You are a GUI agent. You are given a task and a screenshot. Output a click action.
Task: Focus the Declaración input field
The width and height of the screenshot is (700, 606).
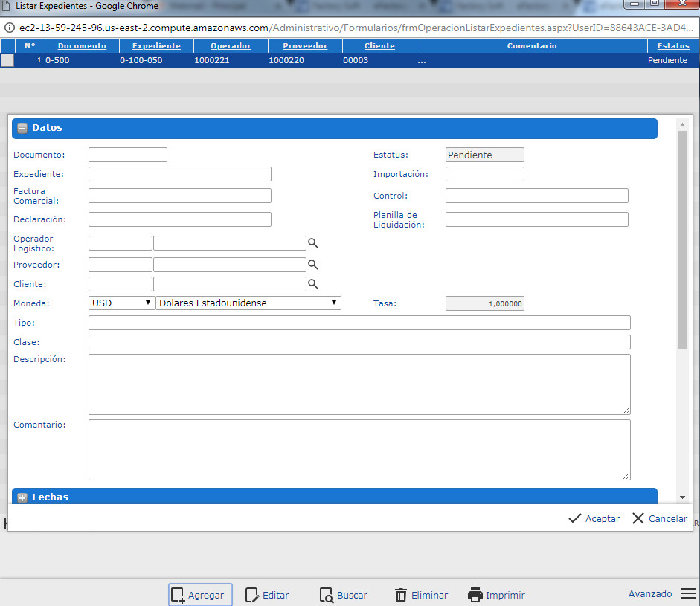[x=180, y=219]
